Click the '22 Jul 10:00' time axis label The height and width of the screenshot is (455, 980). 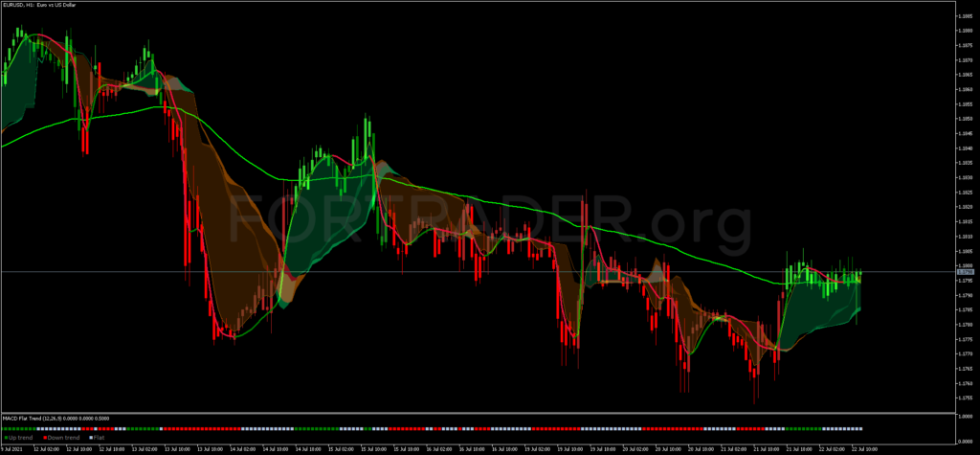point(864,449)
